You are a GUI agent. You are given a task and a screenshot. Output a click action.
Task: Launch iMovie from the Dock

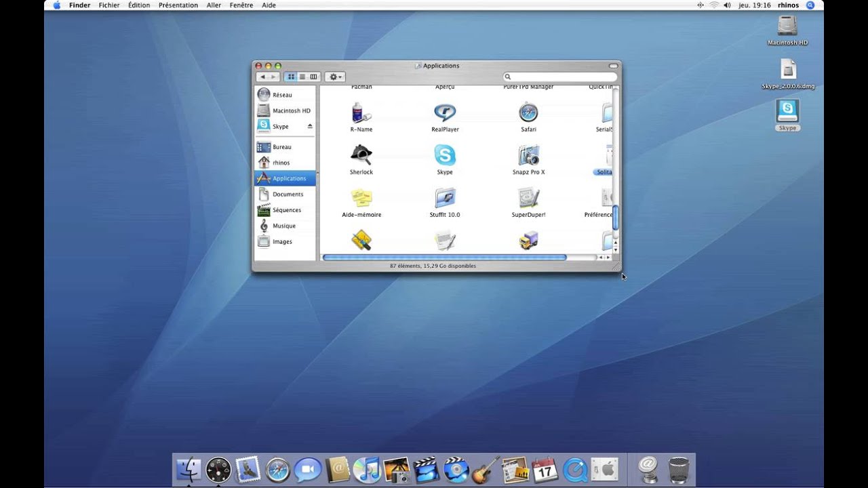click(427, 469)
